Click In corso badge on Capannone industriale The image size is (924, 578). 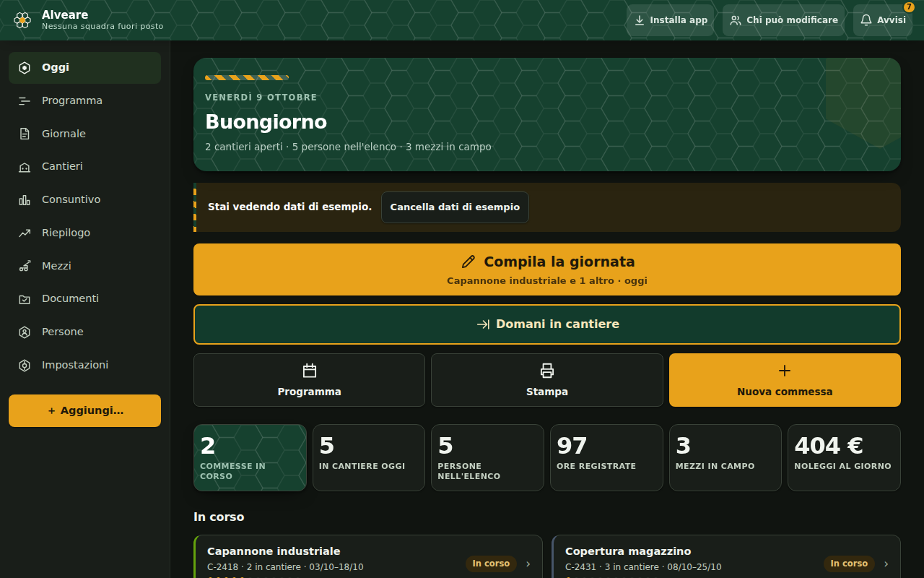coord(491,564)
